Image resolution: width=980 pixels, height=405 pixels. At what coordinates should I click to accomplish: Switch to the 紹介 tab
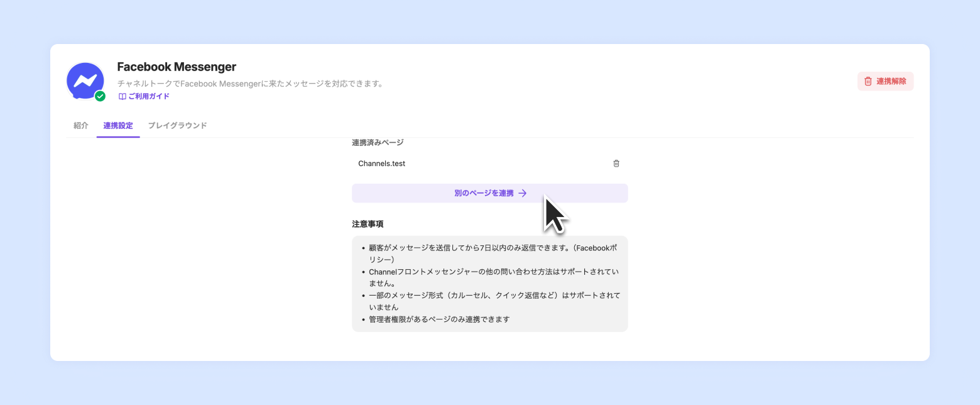(x=81, y=125)
